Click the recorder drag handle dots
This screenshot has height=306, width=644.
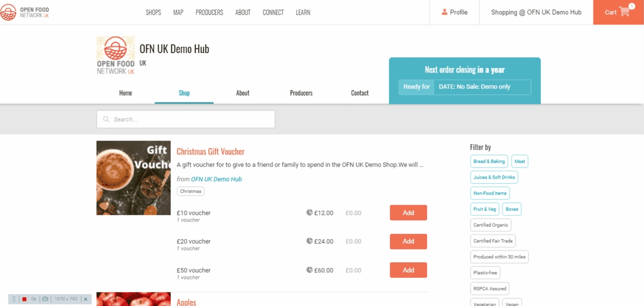click(14, 299)
